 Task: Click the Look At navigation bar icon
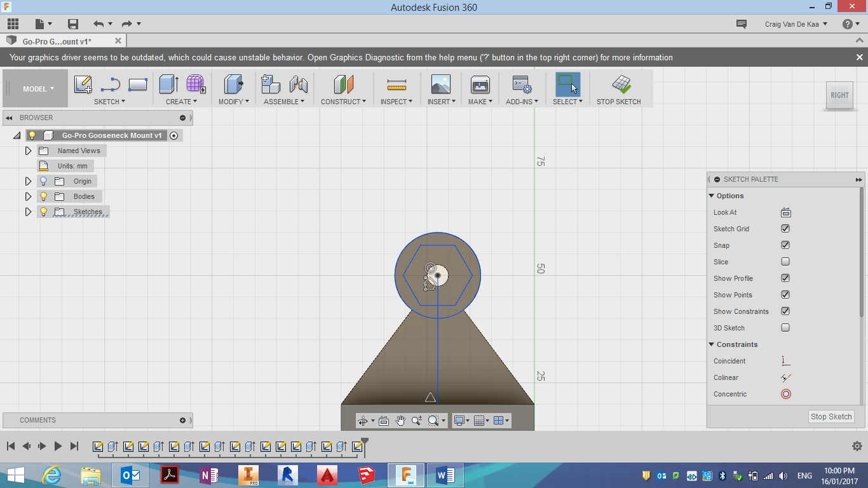384,421
